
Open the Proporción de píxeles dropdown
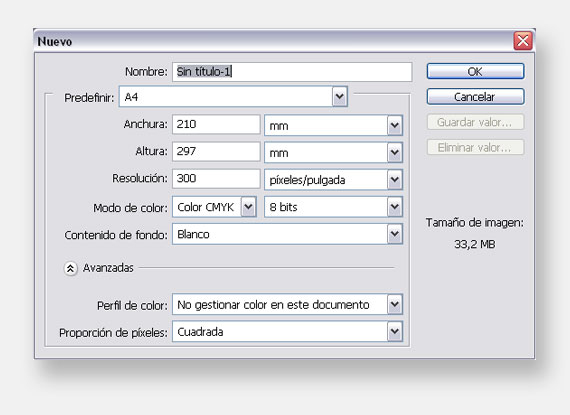click(288, 331)
